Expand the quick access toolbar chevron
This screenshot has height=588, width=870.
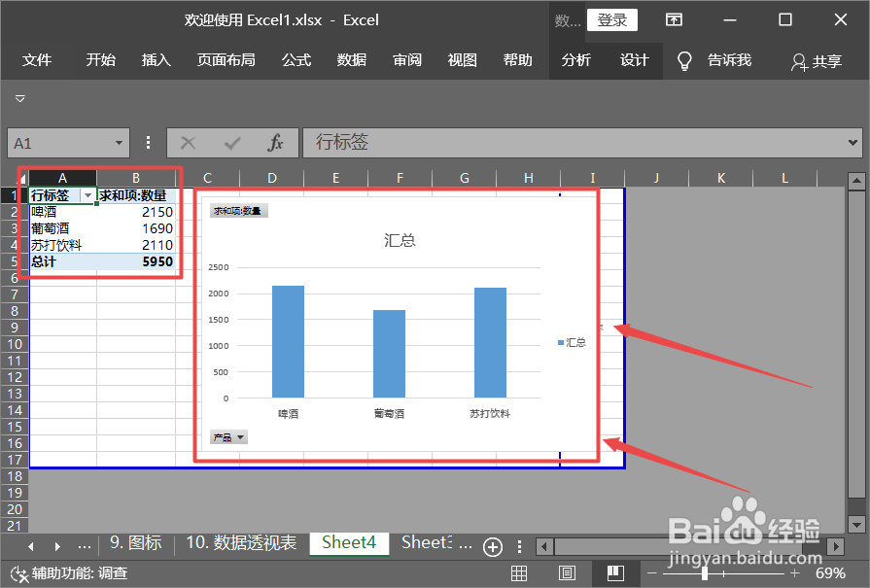(x=19, y=98)
